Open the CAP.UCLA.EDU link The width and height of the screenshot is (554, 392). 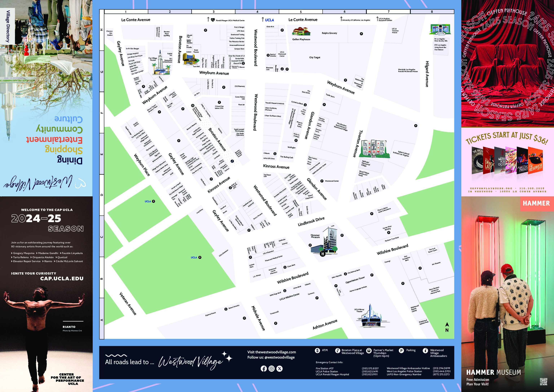(62, 278)
